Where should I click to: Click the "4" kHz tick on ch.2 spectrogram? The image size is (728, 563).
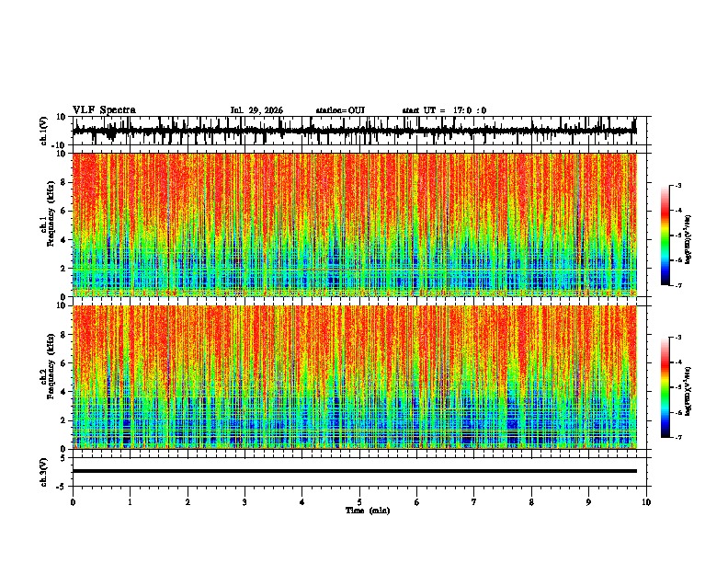coord(63,392)
